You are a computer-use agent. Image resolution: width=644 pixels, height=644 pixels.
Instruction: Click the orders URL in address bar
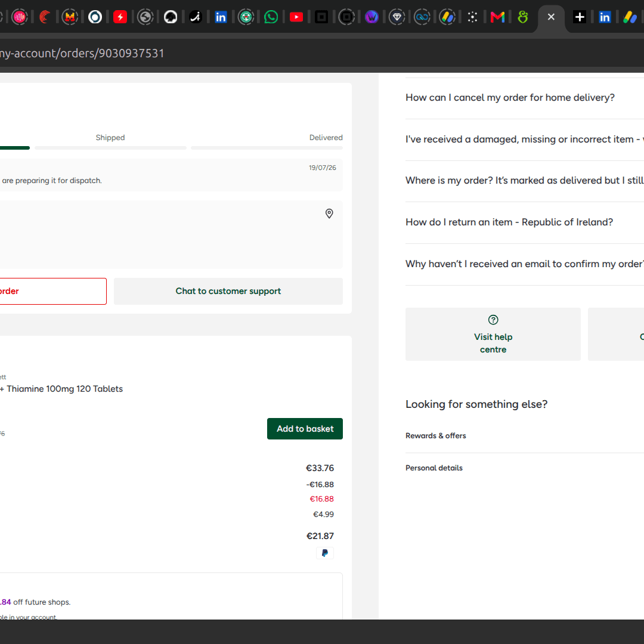tap(82, 54)
